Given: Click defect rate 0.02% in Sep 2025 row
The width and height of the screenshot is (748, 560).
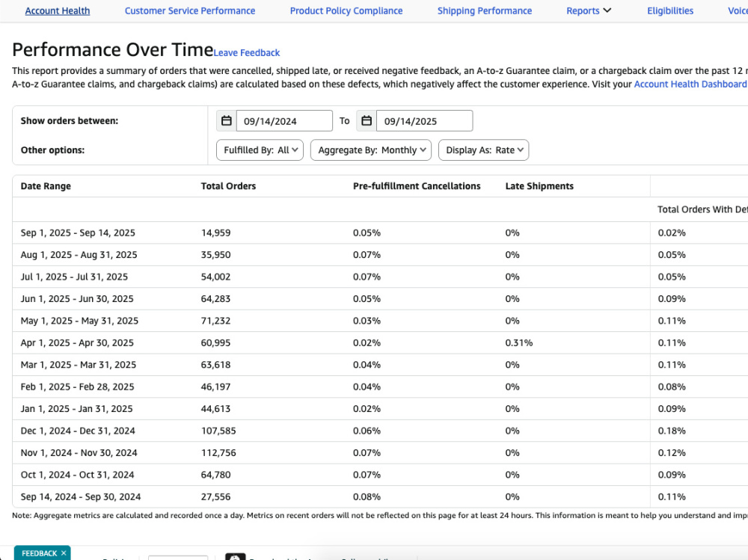Looking at the screenshot, I should 672,233.
